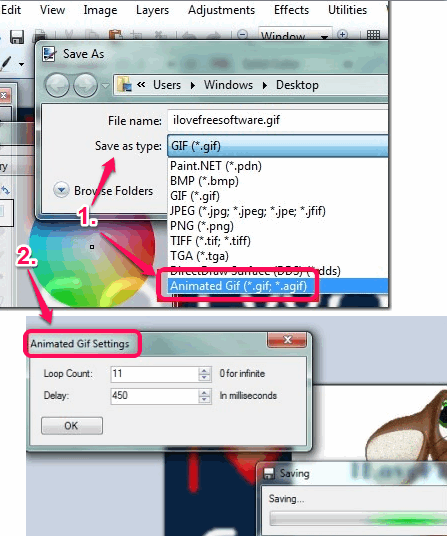Viewport: 447px width, 536px height.
Task: Close the Animated Gif Settings dialog
Action: [287, 339]
